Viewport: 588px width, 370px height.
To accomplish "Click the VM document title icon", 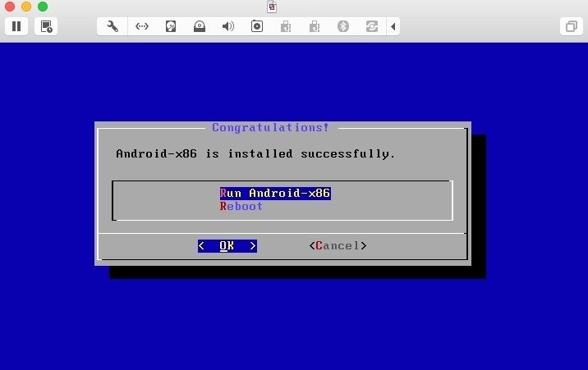I will click(x=272, y=7).
